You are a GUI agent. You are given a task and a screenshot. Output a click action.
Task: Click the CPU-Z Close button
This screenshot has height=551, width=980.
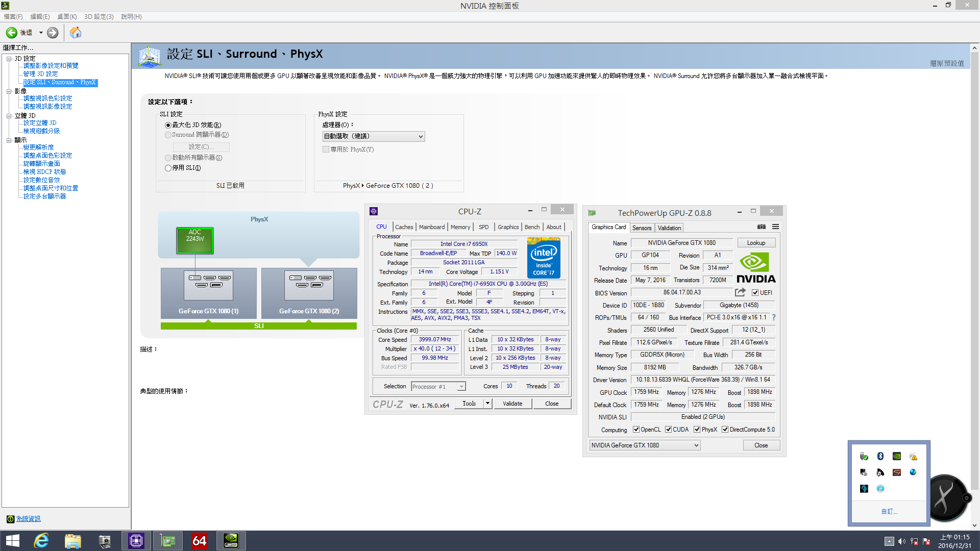[552, 404]
